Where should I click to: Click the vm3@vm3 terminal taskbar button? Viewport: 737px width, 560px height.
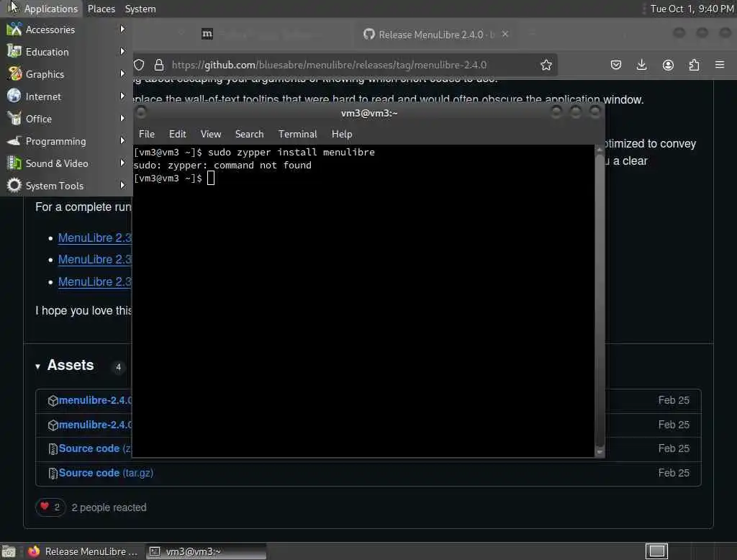coord(207,551)
